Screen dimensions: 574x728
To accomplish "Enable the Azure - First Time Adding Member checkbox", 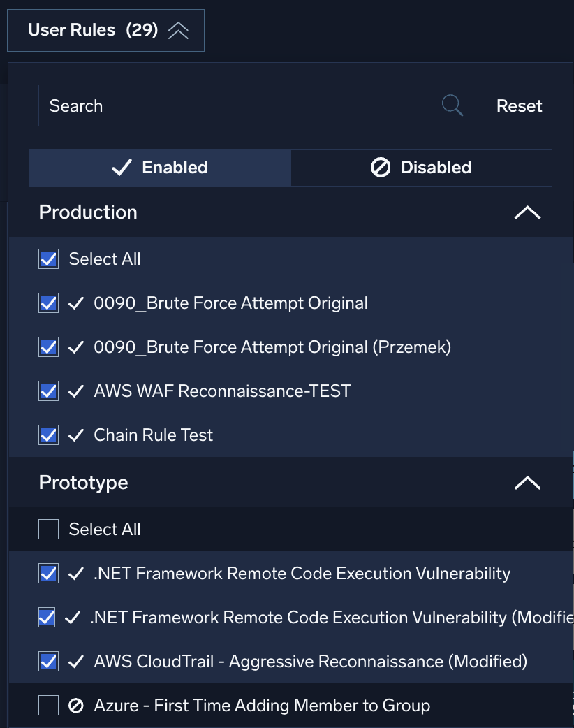I will tap(48, 705).
